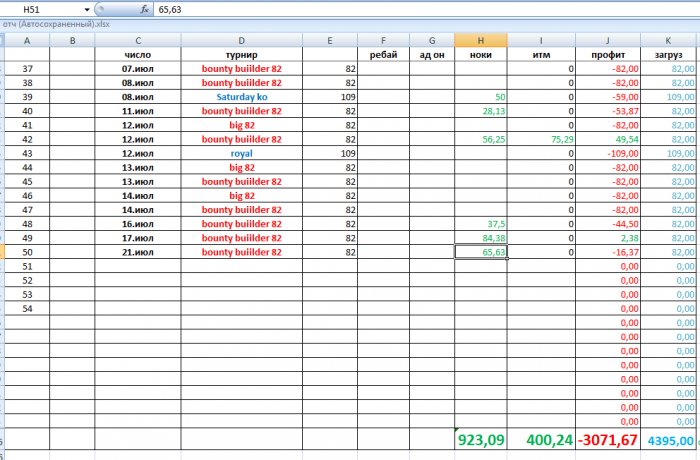Select the buy-in 109 in the royal row
This screenshot has width=700, height=460.
330,153
